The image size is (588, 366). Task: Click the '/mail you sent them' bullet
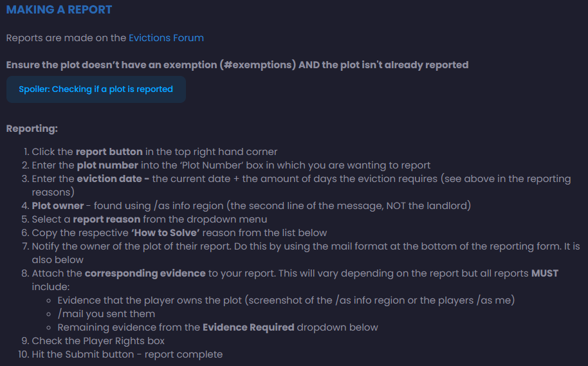pos(106,314)
